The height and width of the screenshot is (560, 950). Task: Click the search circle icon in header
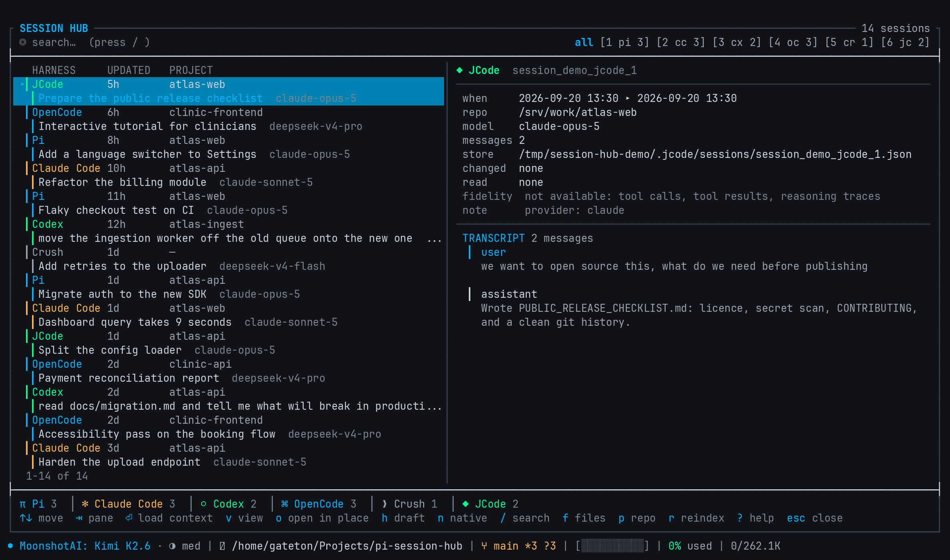[x=23, y=42]
